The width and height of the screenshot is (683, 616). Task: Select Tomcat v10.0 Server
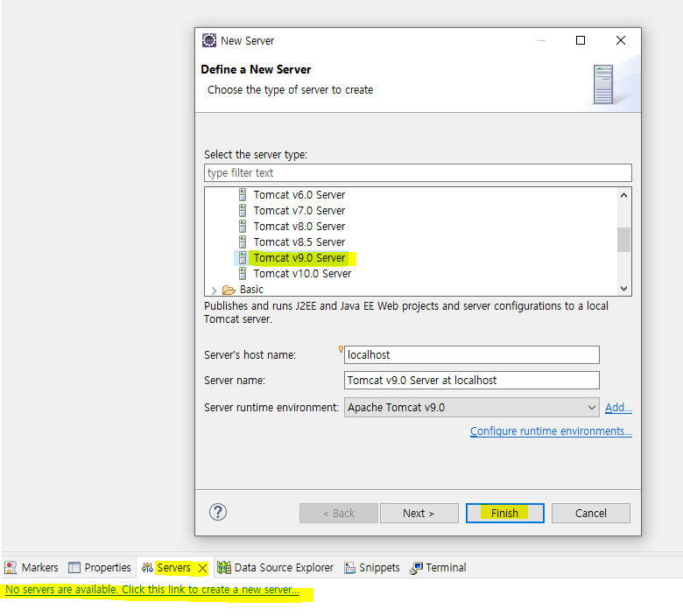pos(302,273)
